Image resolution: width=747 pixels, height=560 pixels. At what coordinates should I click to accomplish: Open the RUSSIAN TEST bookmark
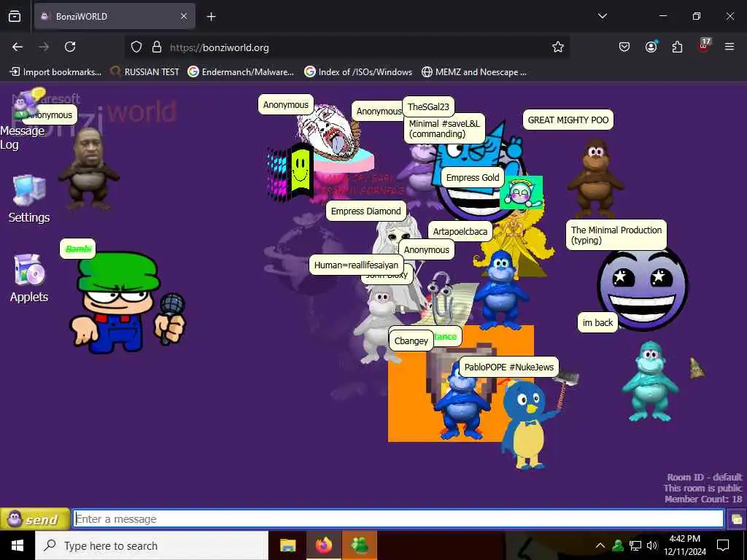click(145, 72)
